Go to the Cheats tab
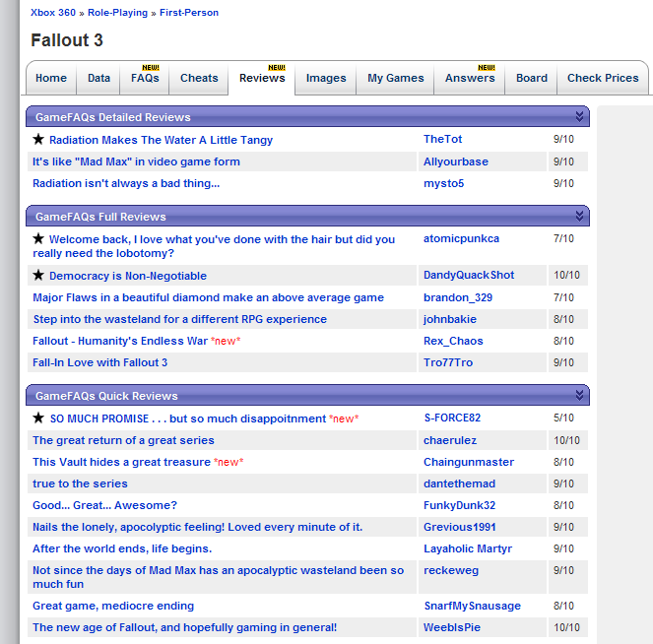This screenshot has height=644, width=653. [199, 78]
